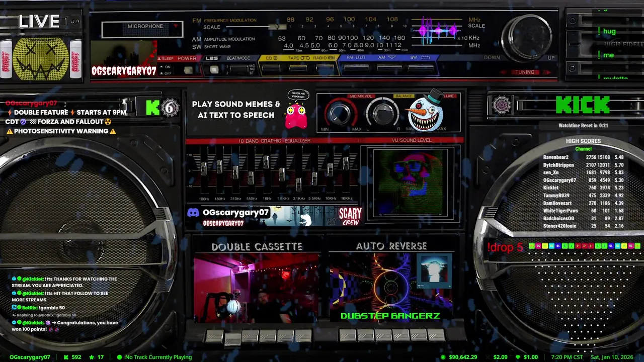Viewport: 644px width, 362px height.
Task: Adjust the 100Hz equalizer slider
Action: click(204, 168)
